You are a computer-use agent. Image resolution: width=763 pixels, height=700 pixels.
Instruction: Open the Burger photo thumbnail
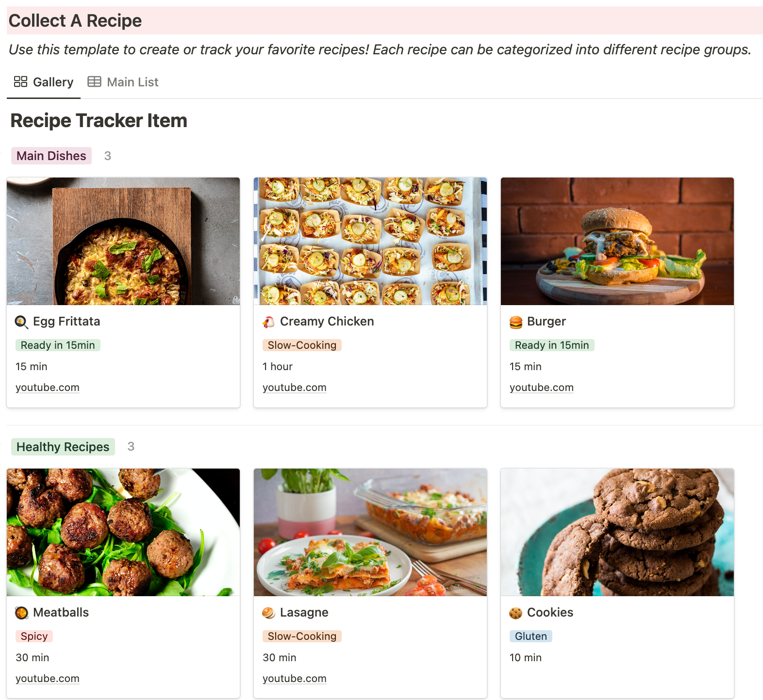point(617,241)
